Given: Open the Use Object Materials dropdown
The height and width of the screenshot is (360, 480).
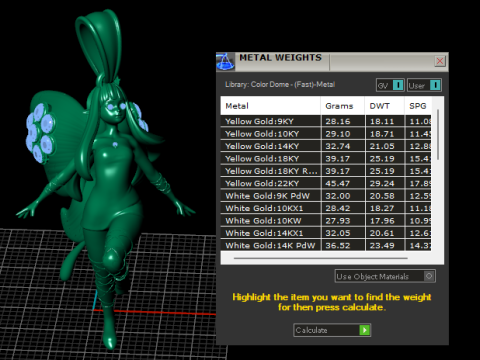Looking at the screenshot, I should 385,276.
